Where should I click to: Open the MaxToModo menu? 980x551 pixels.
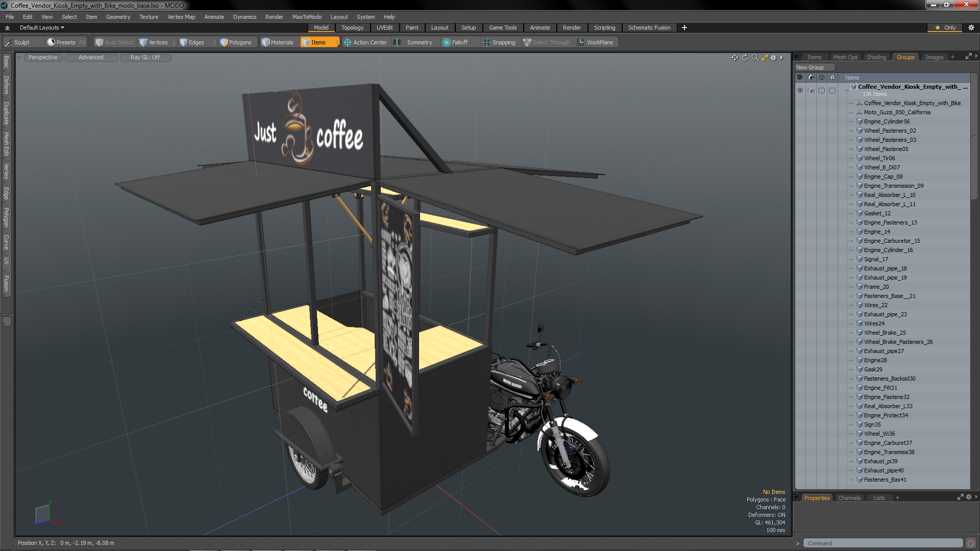click(x=307, y=17)
